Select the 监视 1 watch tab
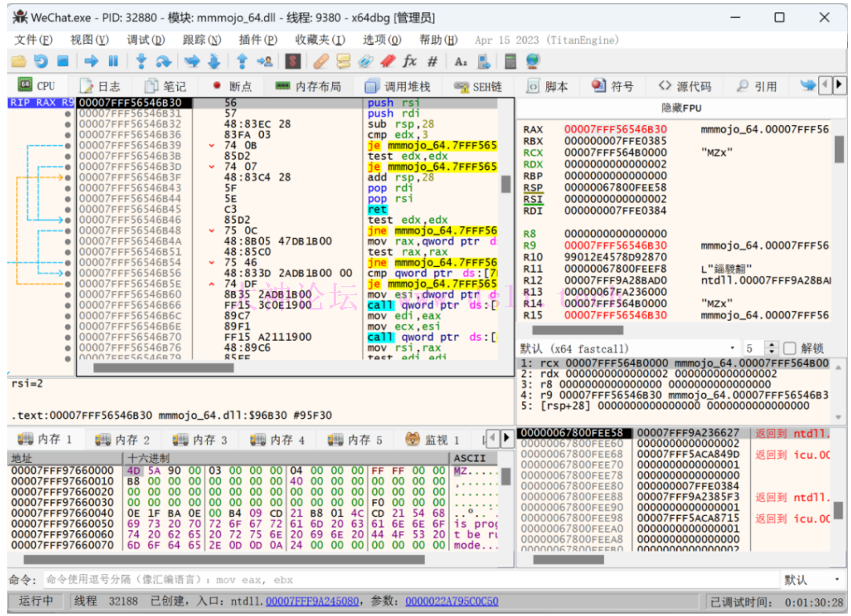 (x=433, y=439)
